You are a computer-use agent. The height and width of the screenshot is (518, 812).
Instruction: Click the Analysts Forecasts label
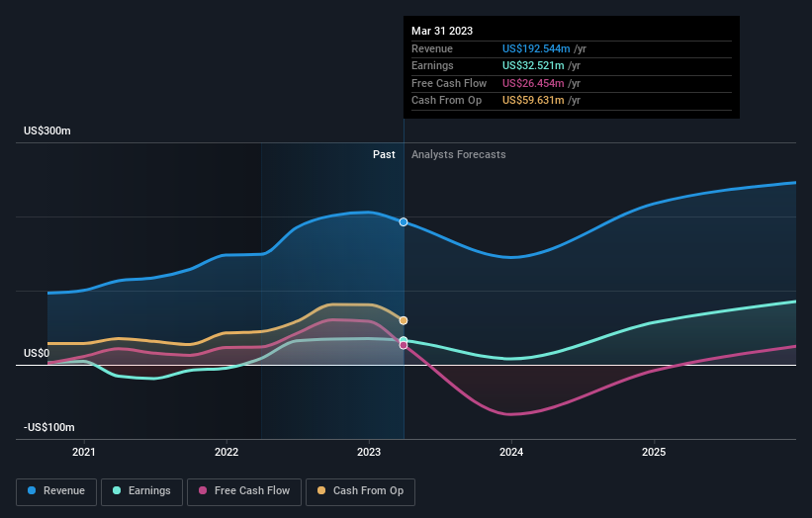click(x=458, y=155)
